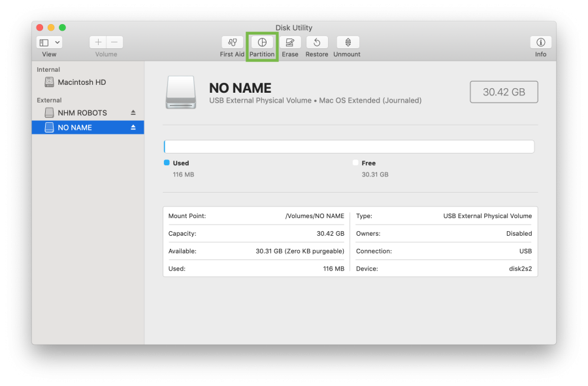Click the blue Used legend swatch

point(167,163)
